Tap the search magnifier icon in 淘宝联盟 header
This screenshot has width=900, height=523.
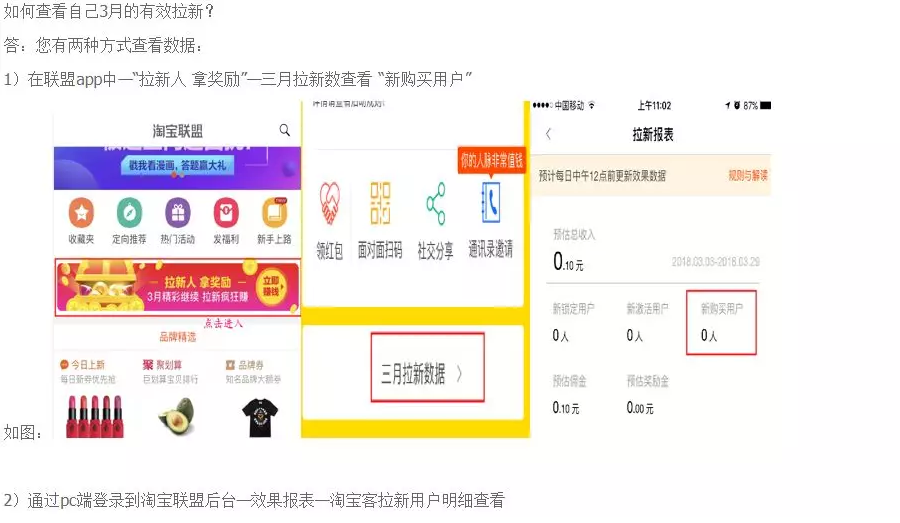pos(285,130)
